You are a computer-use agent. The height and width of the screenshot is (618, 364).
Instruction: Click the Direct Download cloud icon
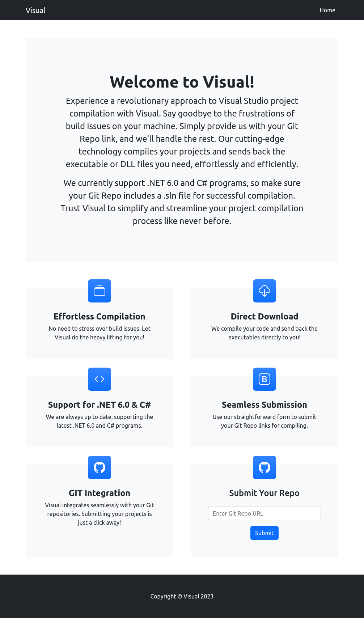[x=264, y=291]
